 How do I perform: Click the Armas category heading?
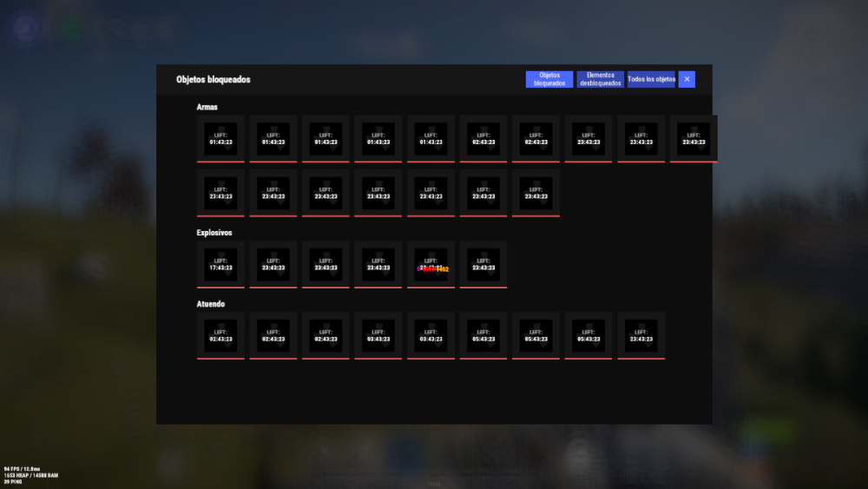(x=207, y=107)
